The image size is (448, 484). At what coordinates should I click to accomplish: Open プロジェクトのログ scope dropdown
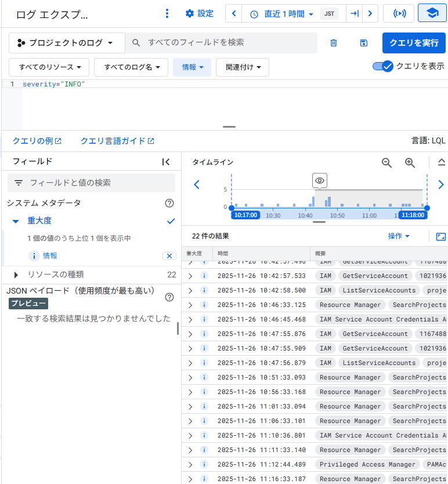tap(67, 43)
